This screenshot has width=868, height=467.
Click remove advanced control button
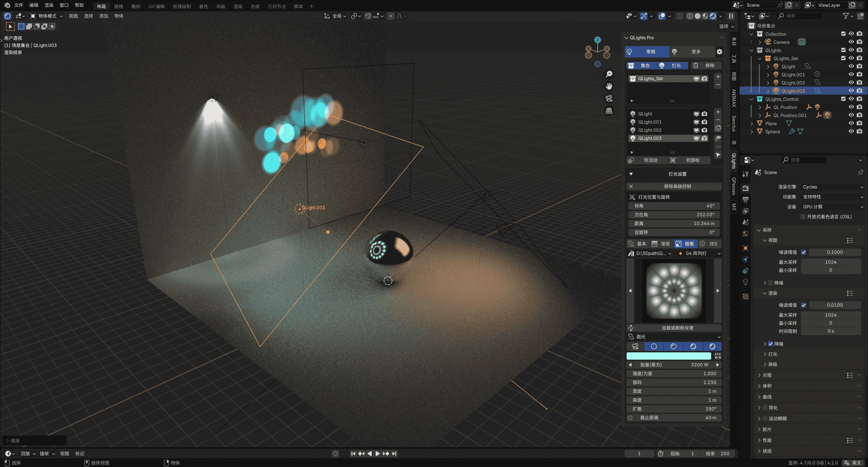[x=674, y=187]
